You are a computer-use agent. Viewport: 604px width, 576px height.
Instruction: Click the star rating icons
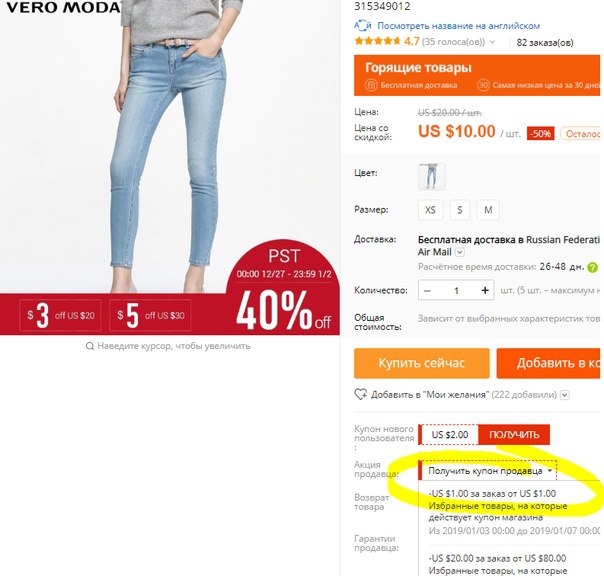[x=378, y=41]
